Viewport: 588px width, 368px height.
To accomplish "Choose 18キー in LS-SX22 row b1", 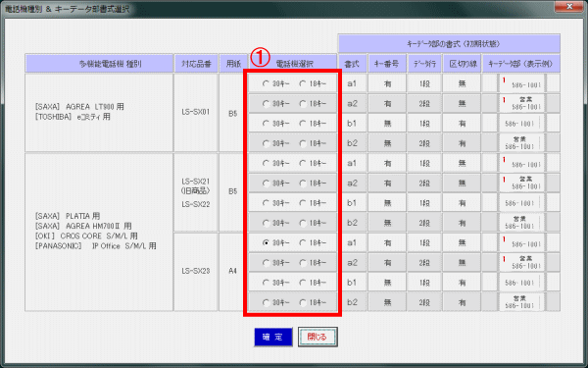I will (303, 203).
